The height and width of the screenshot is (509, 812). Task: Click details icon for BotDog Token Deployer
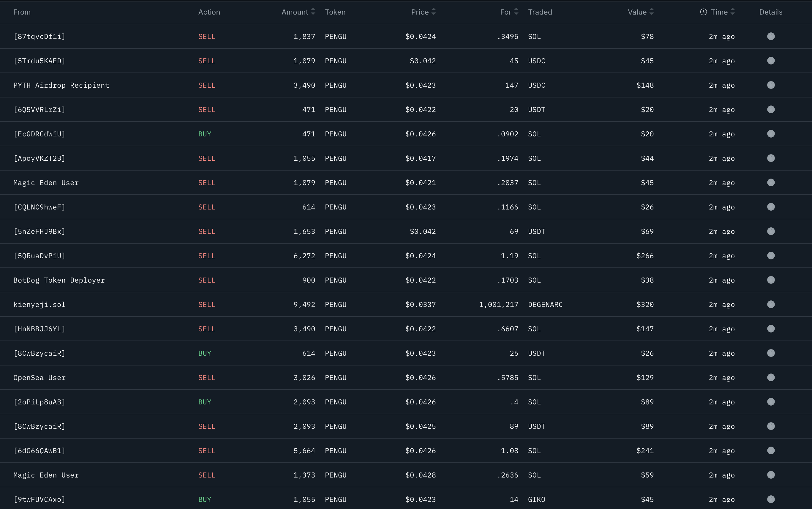[x=771, y=280]
